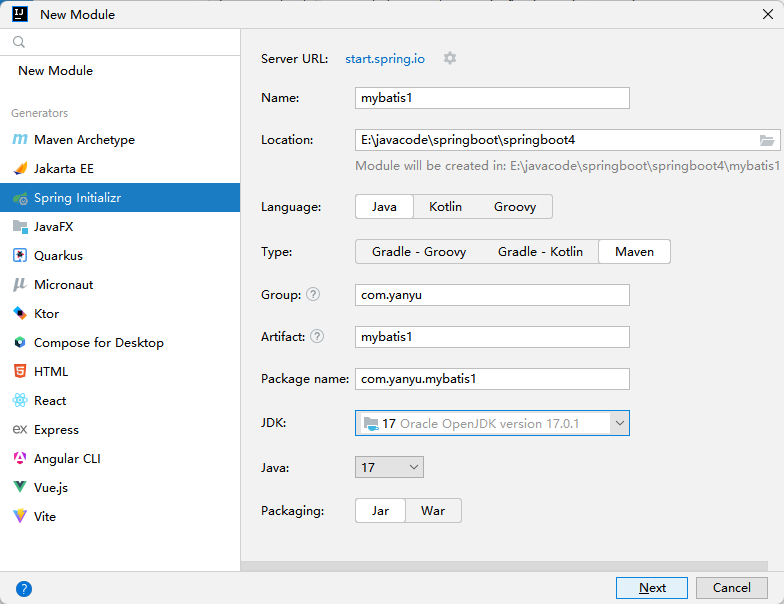The height and width of the screenshot is (604, 784).
Task: Click the Cancel button
Action: click(x=732, y=588)
